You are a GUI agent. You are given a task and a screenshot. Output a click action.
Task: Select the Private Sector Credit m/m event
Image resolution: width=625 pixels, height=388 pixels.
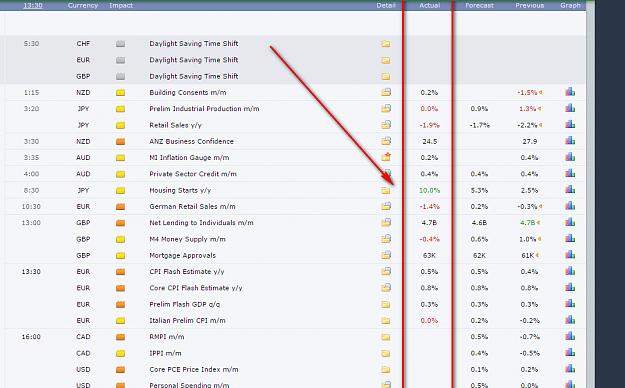tap(193, 174)
